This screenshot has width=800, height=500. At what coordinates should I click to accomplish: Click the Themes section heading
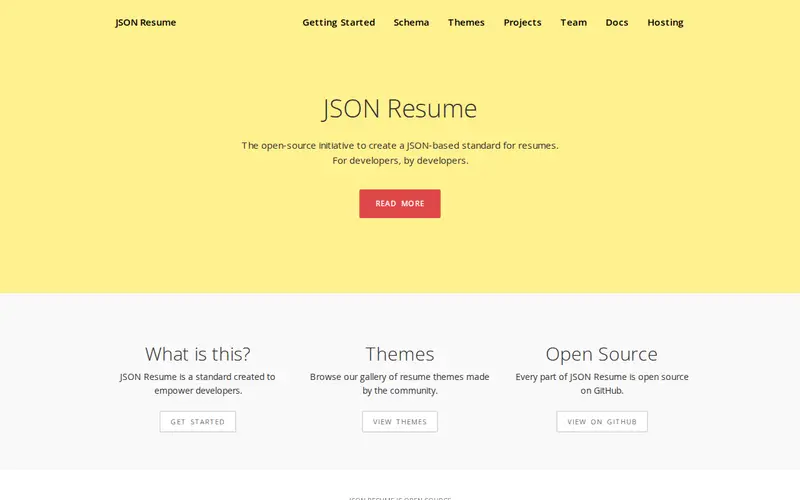pos(400,354)
